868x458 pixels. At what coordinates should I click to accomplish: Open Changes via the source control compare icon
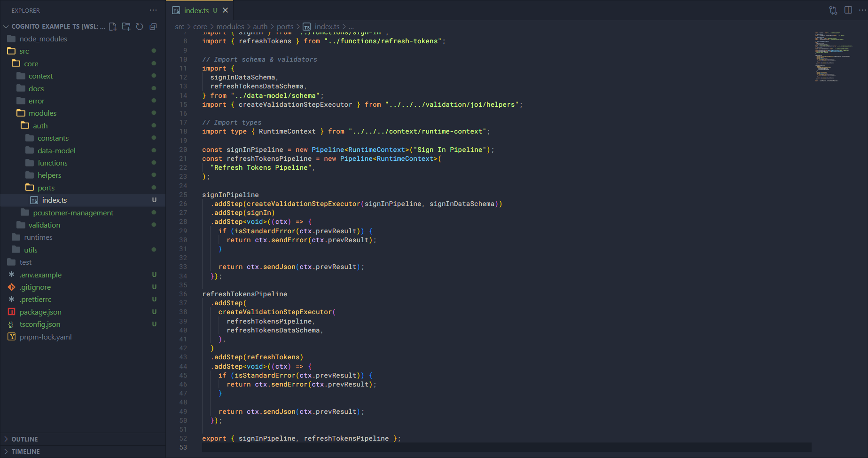(x=833, y=10)
